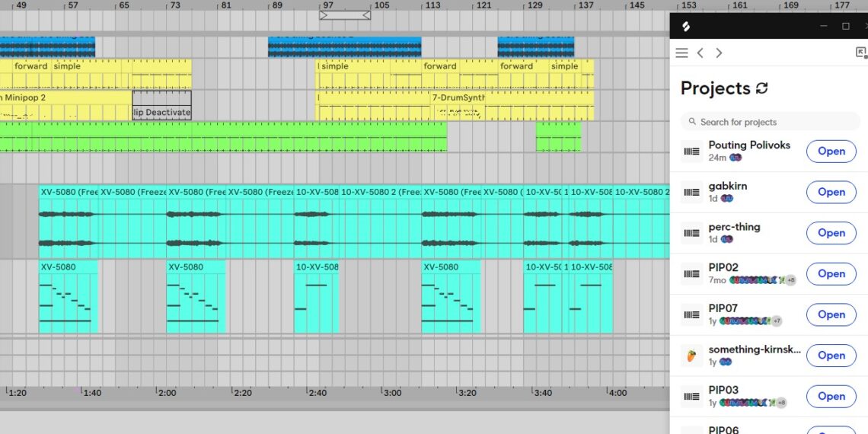This screenshot has height=434, width=868.
Task: Open the Pouting Polivoks project
Action: click(x=831, y=151)
